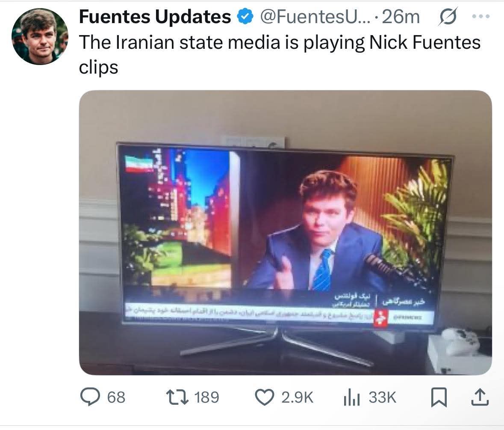This screenshot has height=430, width=504.
Task: Click the blue verified badge
Action: pyautogui.click(x=245, y=17)
